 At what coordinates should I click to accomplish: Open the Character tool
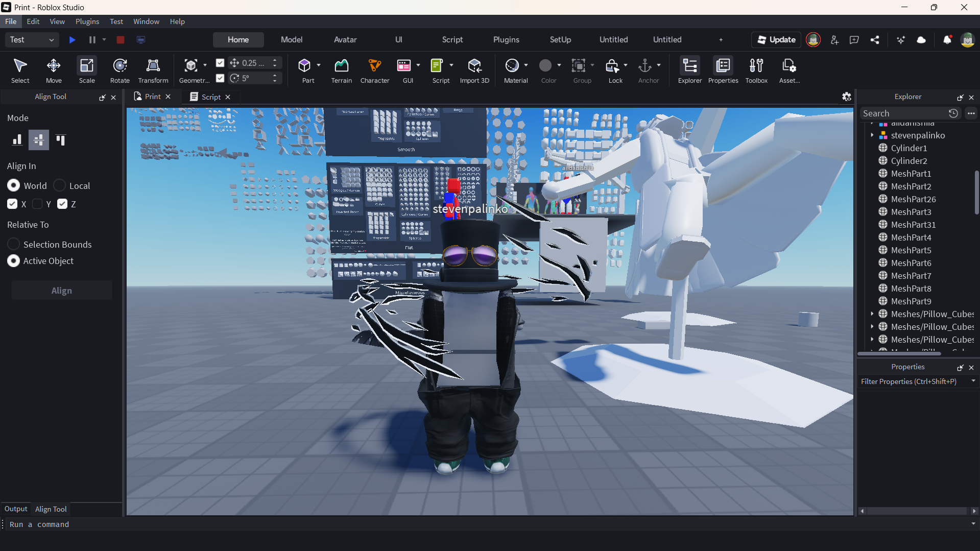375,70
